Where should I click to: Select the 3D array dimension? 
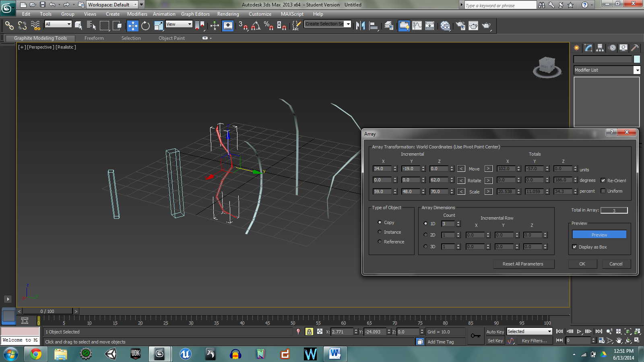point(426,247)
